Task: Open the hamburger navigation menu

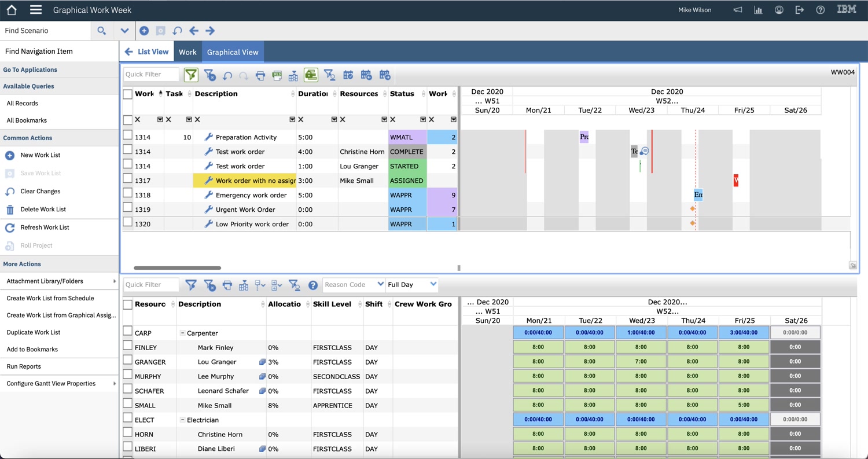Action: coord(35,10)
